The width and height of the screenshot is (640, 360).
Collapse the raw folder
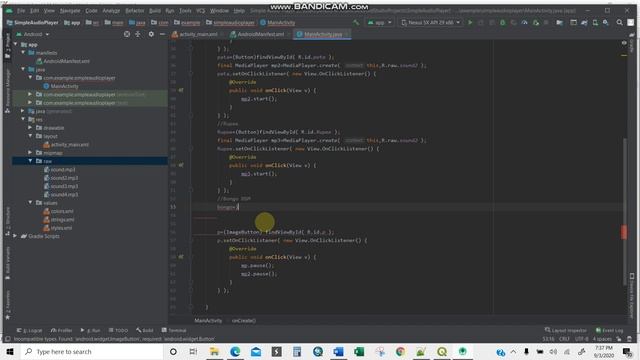coord(30,161)
